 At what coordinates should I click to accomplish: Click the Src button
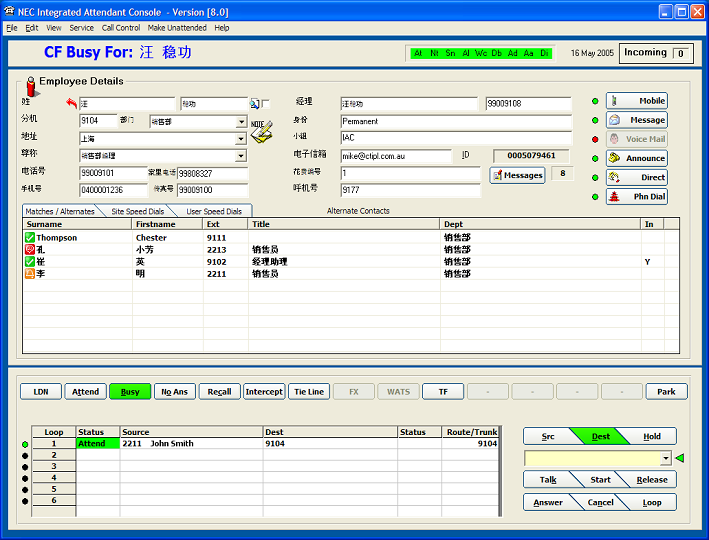pyautogui.click(x=548, y=436)
